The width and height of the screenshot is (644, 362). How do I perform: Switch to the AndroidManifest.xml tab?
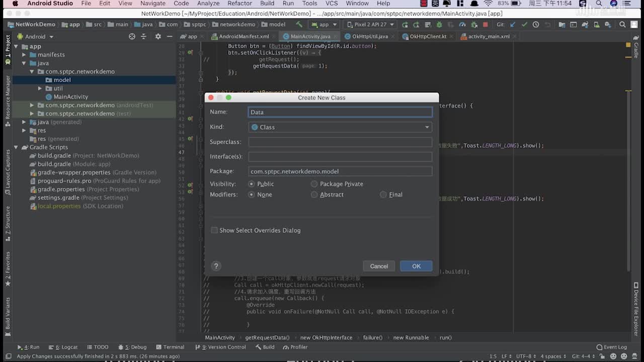coord(244,36)
